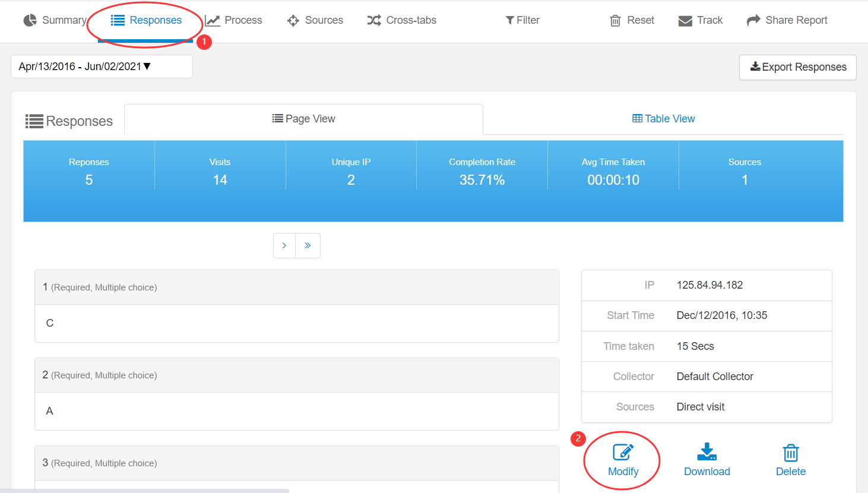Switch to Page View
Screen dimensions: 868x493
pyautogui.click(x=303, y=119)
